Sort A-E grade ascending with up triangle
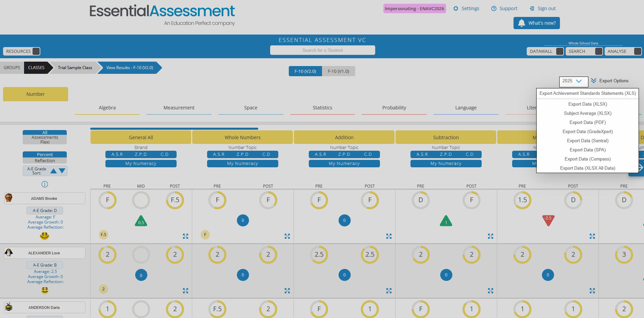 tap(54, 171)
